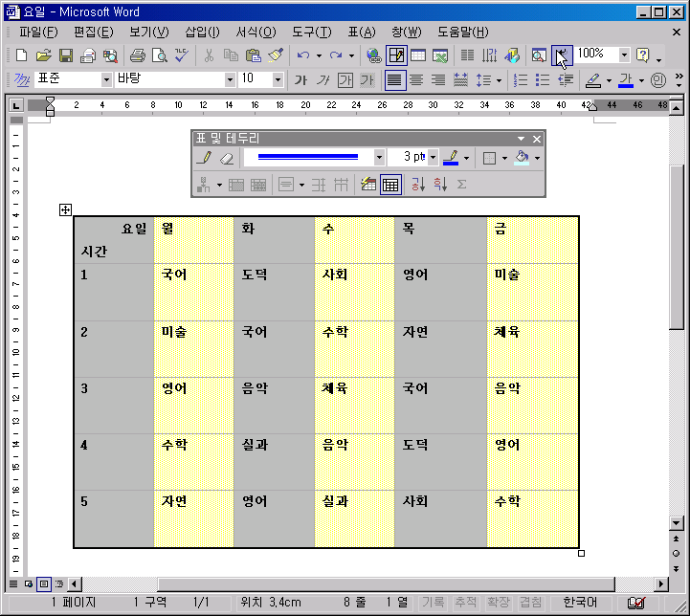
Task: Expand the shading color dropdown arrow
Action: click(537, 158)
